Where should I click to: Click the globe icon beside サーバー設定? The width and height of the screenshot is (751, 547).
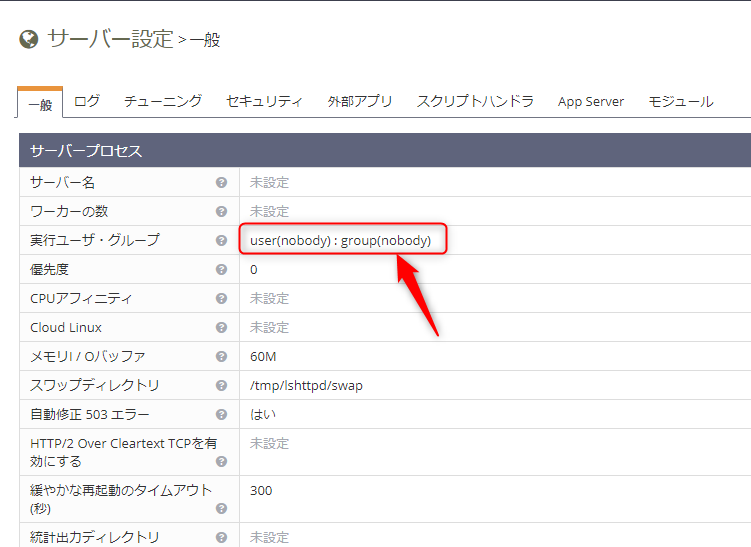[29, 39]
